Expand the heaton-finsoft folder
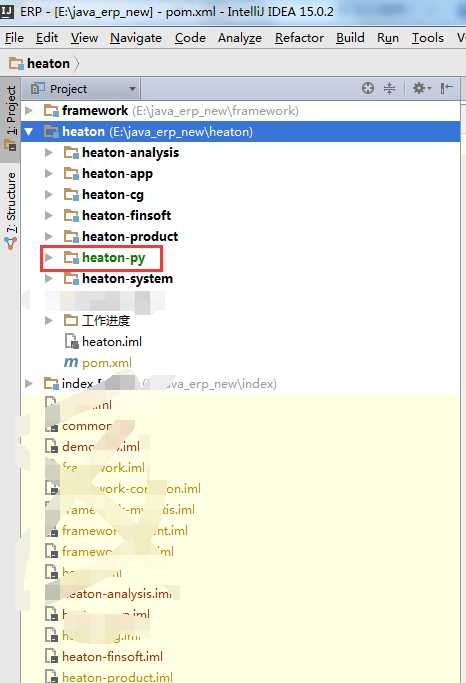Screen dimensions: 466x683 (x=49, y=215)
